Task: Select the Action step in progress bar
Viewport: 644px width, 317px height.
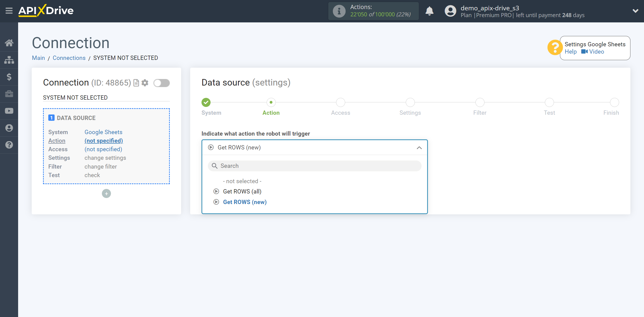Action: pyautogui.click(x=271, y=102)
